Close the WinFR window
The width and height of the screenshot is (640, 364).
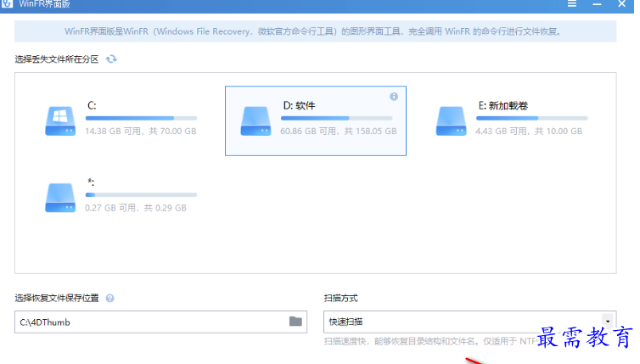coord(621,3)
